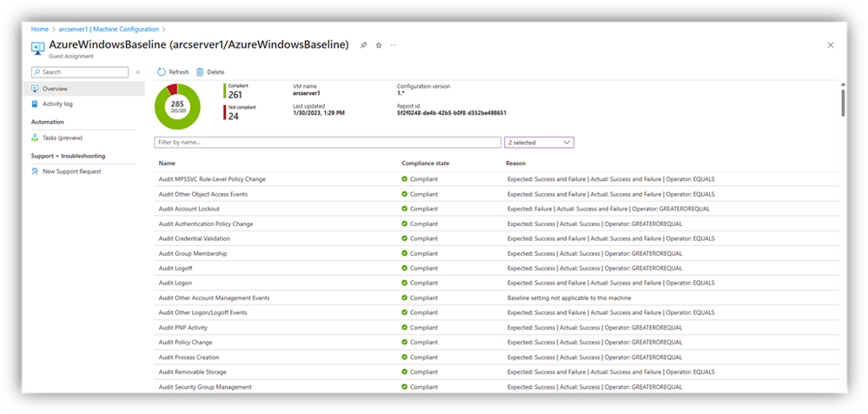
Task: Sort by the Reason column header
Action: coord(515,164)
